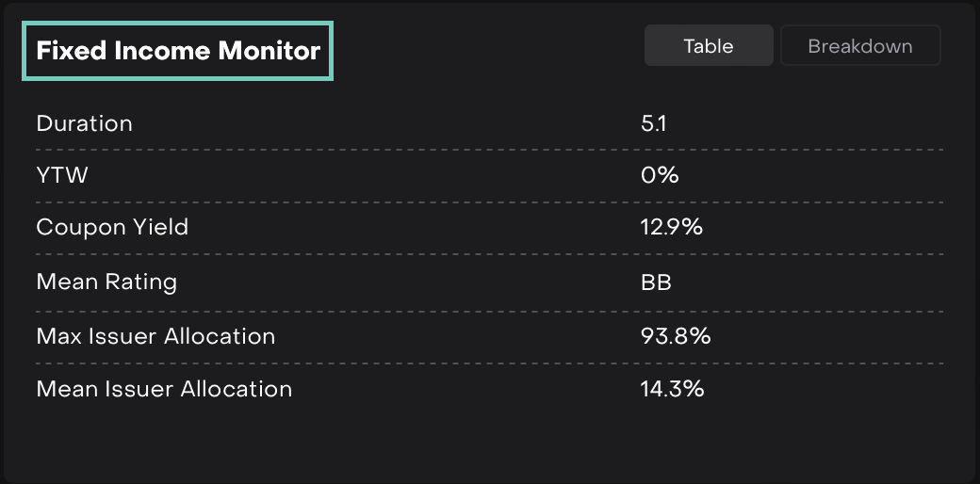Switch to the Table tab
This screenshot has width=980, height=484.
coord(709,46)
